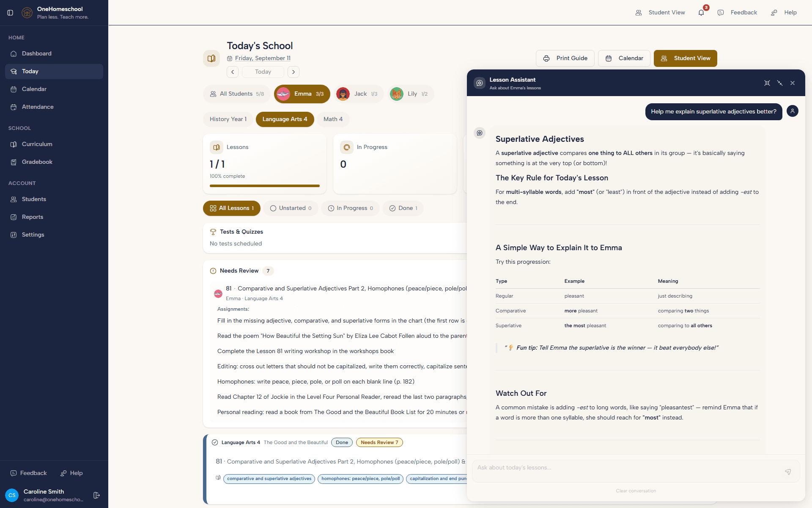Close the Lesson Assistant panel
This screenshot has width=812, height=508.
coord(793,83)
